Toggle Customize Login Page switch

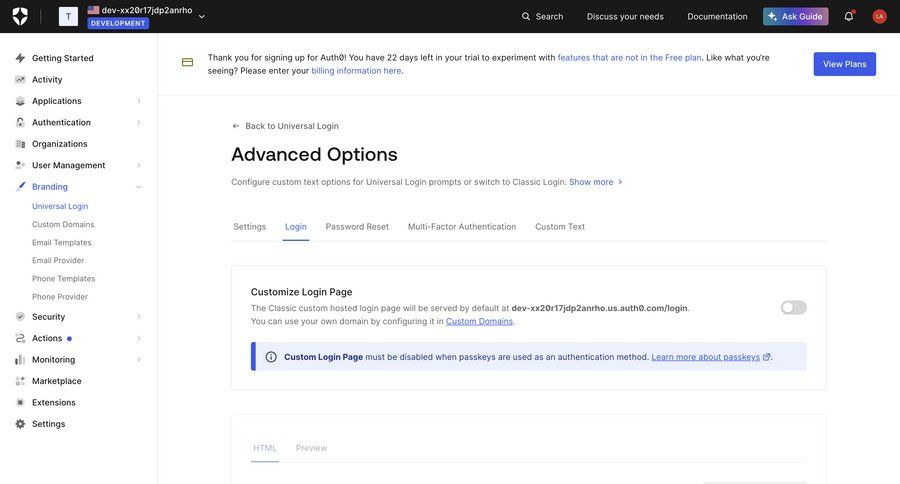coord(793,308)
